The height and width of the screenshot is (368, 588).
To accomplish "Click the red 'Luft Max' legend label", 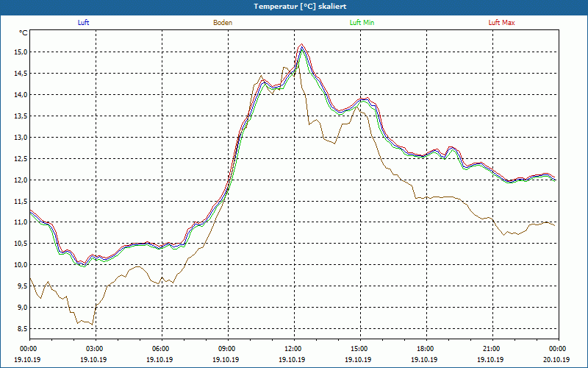I will [x=501, y=23].
